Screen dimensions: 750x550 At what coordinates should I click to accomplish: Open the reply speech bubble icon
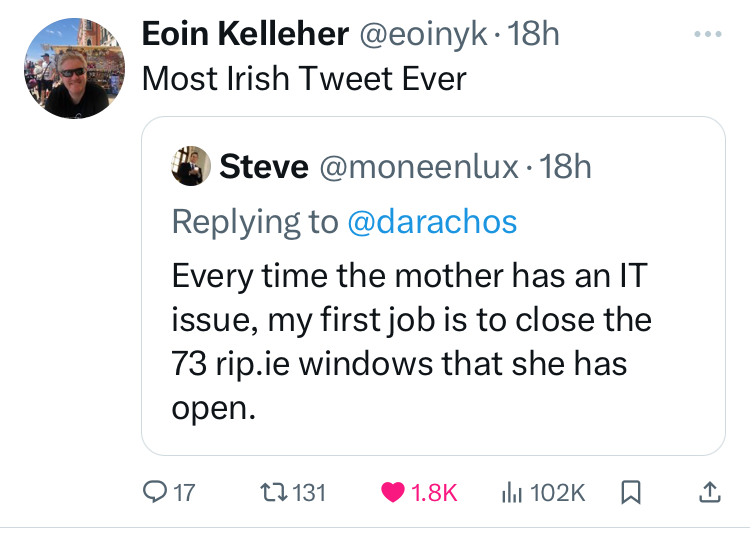click(155, 492)
